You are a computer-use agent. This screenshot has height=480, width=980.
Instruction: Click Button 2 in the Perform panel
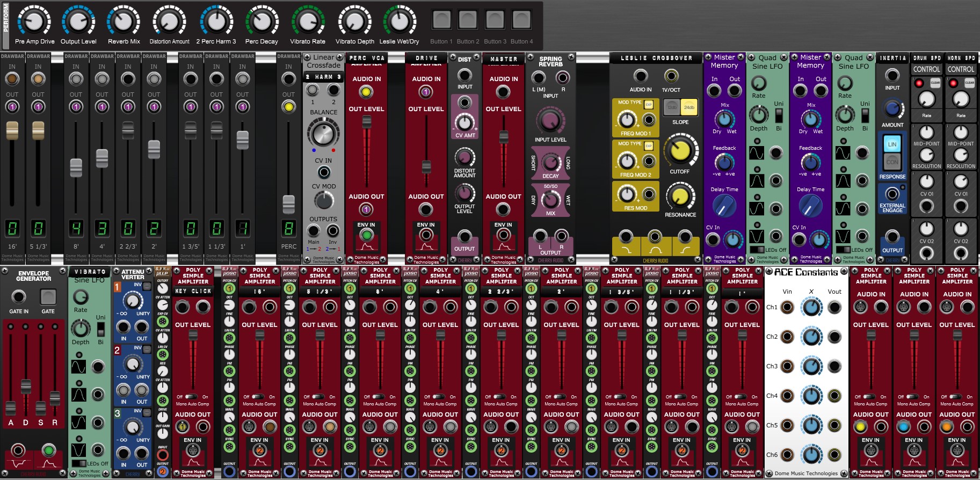click(x=468, y=21)
